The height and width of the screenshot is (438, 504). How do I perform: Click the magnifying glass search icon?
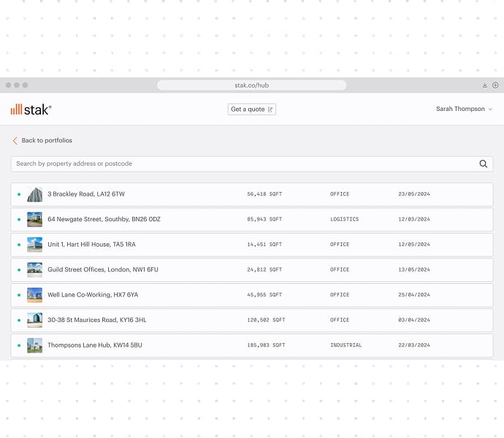(483, 164)
